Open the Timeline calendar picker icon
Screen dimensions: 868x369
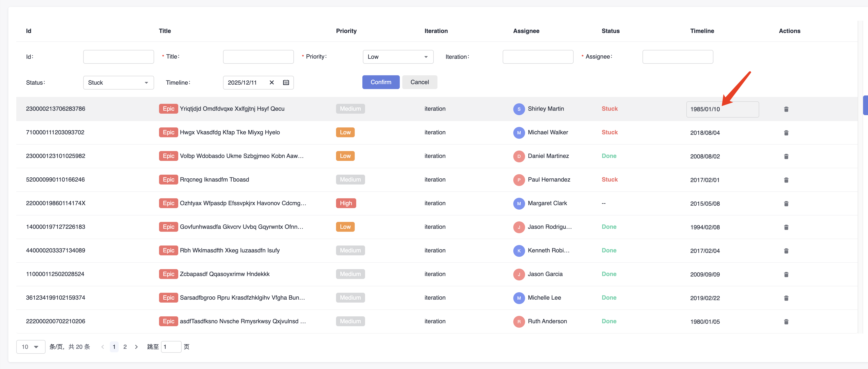(x=286, y=82)
